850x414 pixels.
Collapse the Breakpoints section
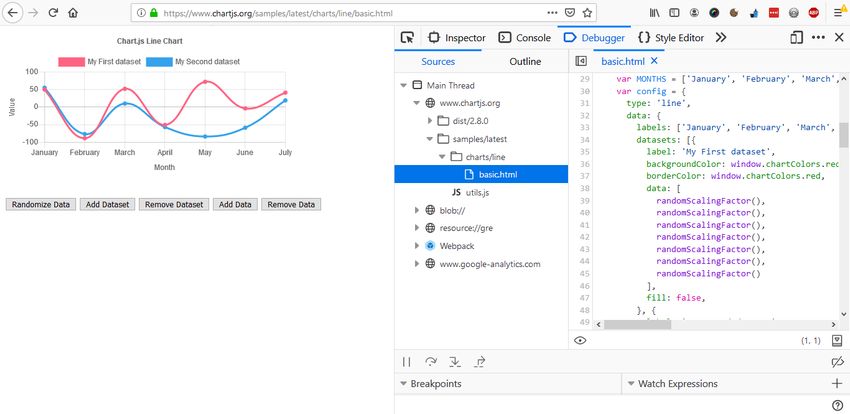tap(404, 384)
